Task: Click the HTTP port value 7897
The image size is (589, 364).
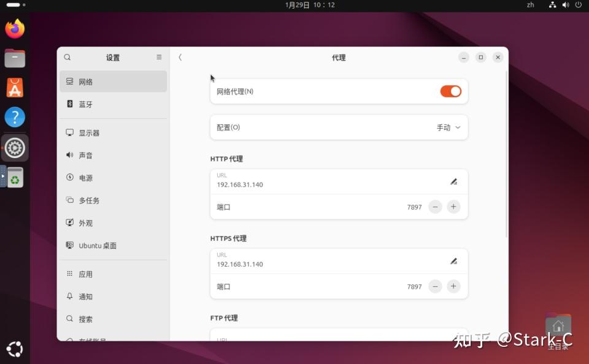Action: 414,207
